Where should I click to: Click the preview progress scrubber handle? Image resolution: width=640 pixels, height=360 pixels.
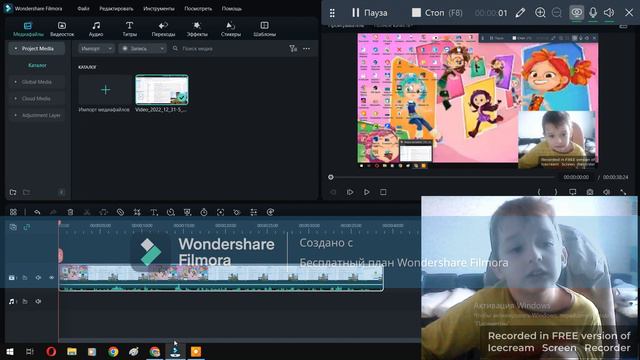[x=331, y=177]
